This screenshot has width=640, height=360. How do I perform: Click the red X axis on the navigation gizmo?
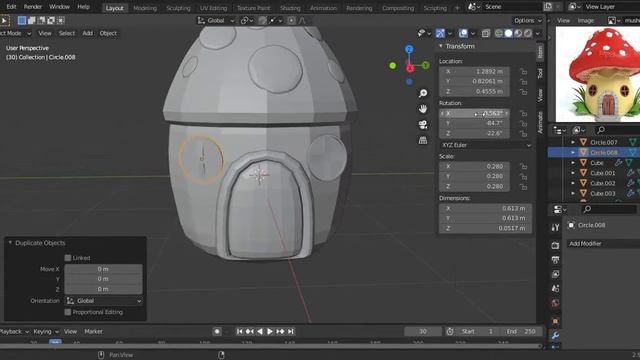click(410, 69)
